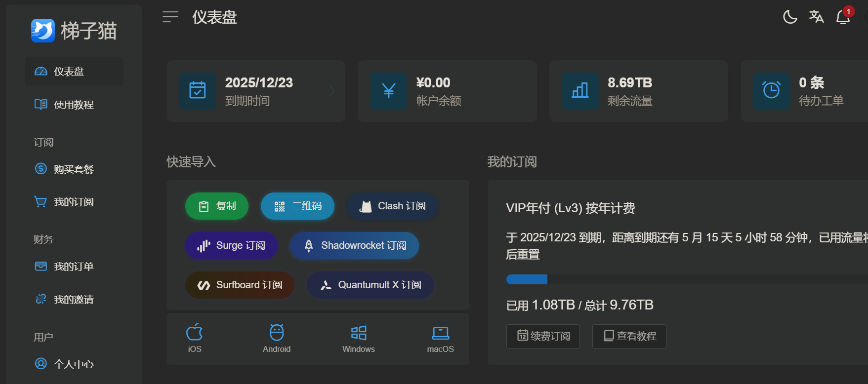Import via Clash 订阅 button
This screenshot has width=868, height=384.
(393, 206)
